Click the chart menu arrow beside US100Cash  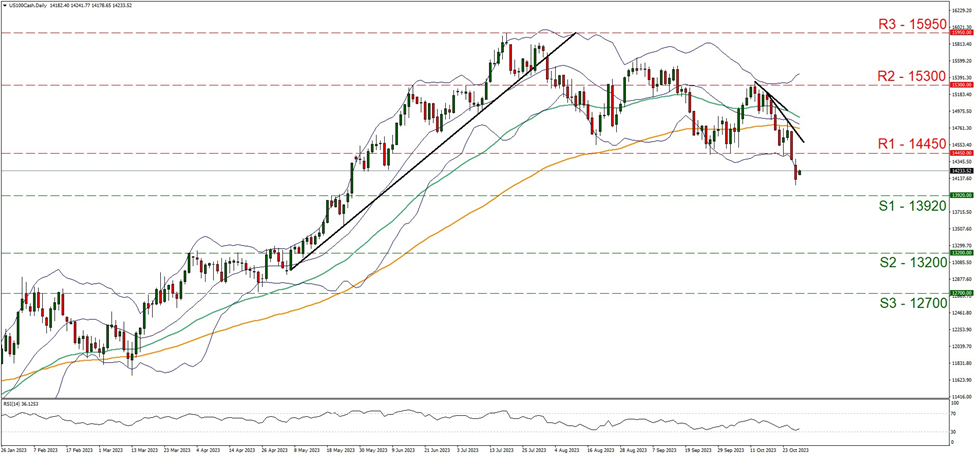coord(4,5)
